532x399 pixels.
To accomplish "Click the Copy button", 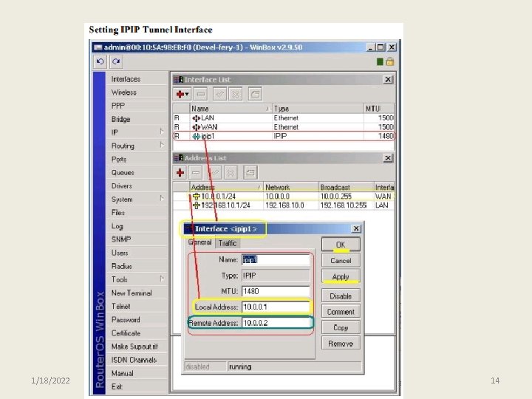I will click(341, 327).
